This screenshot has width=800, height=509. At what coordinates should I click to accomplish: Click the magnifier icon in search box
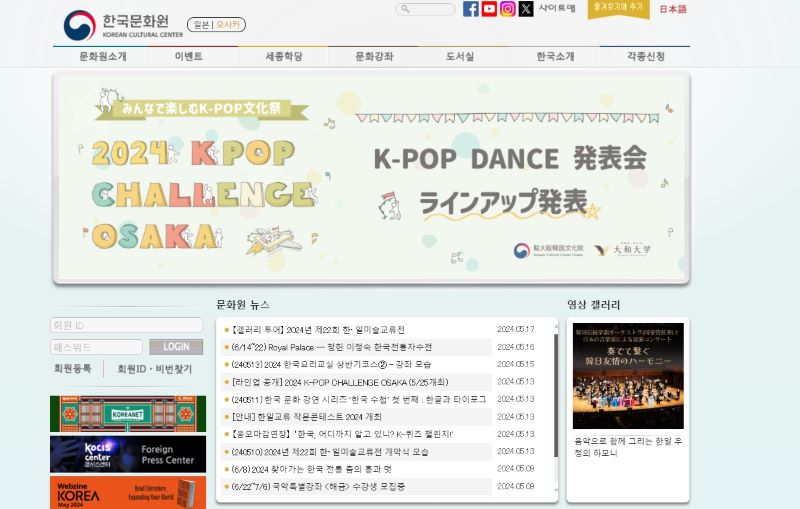(x=405, y=9)
